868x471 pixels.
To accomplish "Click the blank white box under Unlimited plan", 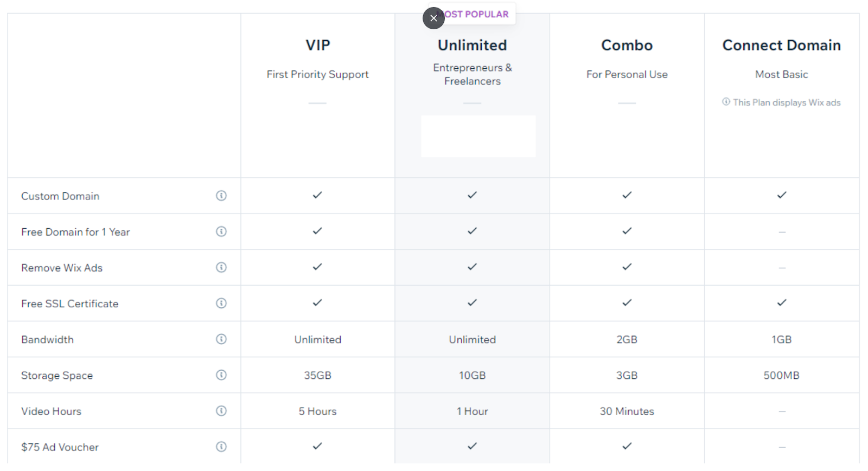I will (x=478, y=136).
